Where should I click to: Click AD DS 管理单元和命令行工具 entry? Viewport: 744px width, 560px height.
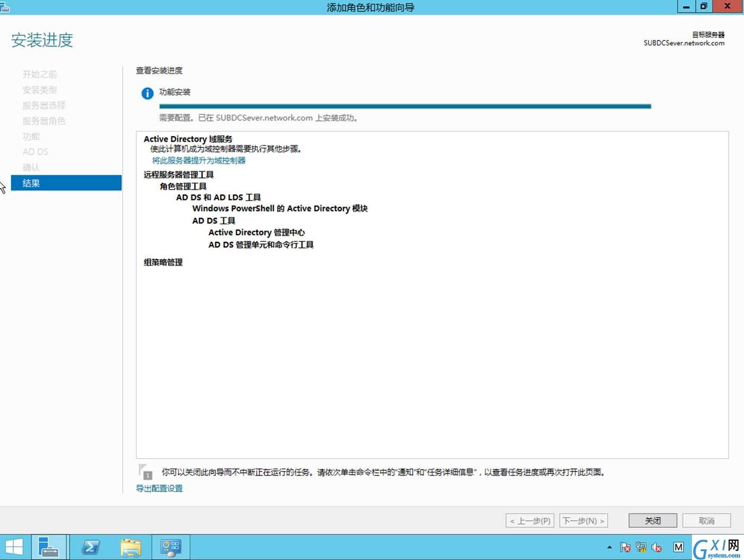(x=261, y=244)
